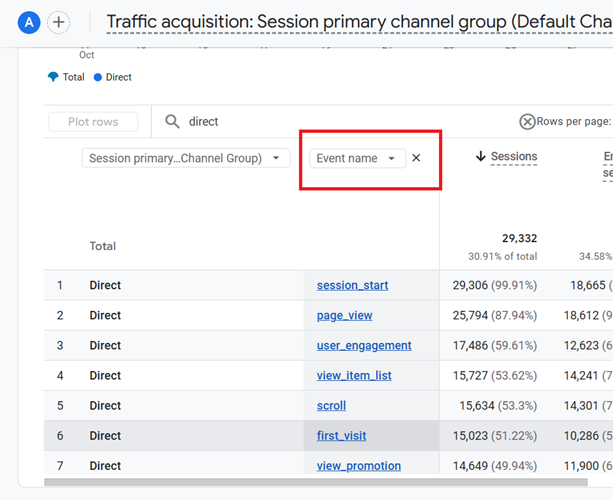Add a comparison with the plus icon
The image size is (613, 500).
59,22
